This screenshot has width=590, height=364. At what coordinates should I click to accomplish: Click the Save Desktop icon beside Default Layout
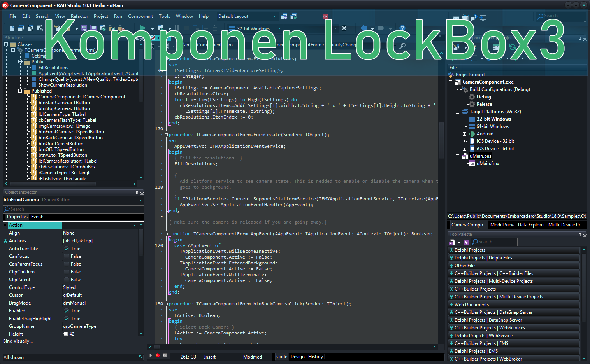point(284,16)
